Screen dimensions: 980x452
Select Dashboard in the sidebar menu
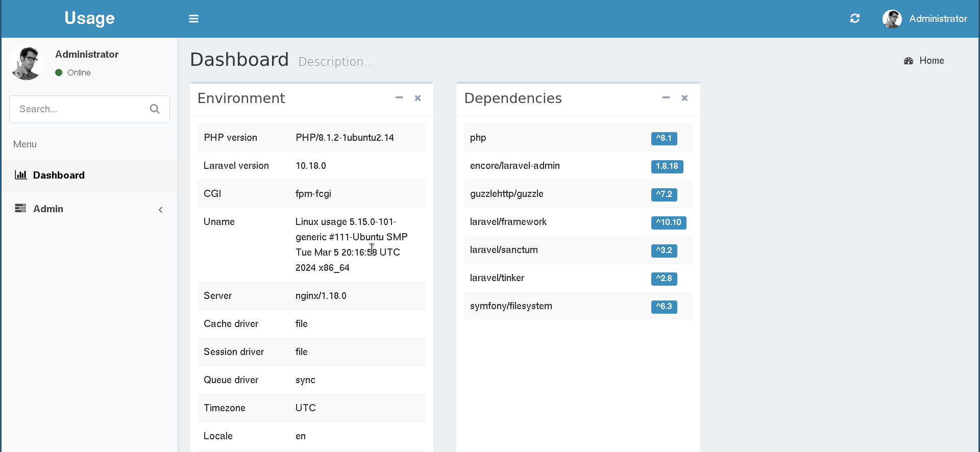90,175
